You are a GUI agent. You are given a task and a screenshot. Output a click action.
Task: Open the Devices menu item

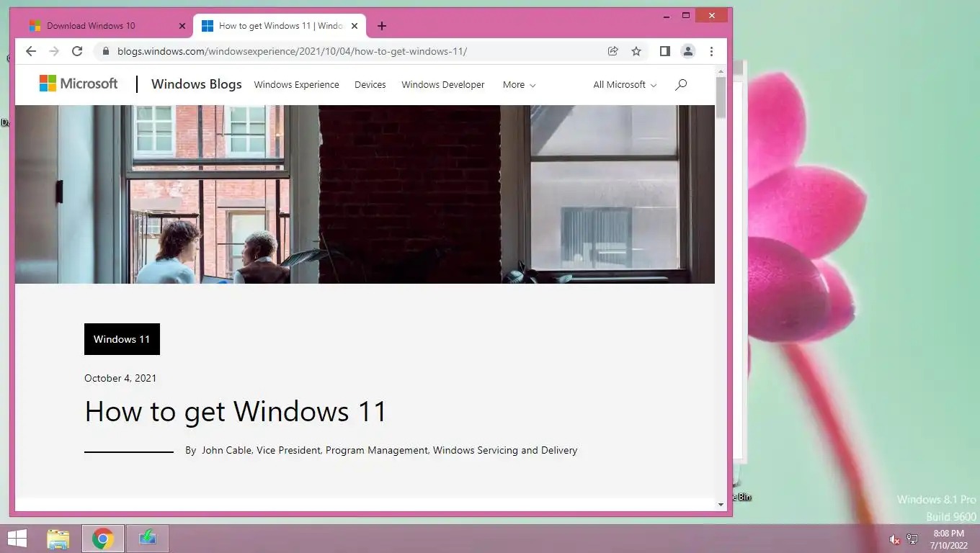(x=370, y=84)
